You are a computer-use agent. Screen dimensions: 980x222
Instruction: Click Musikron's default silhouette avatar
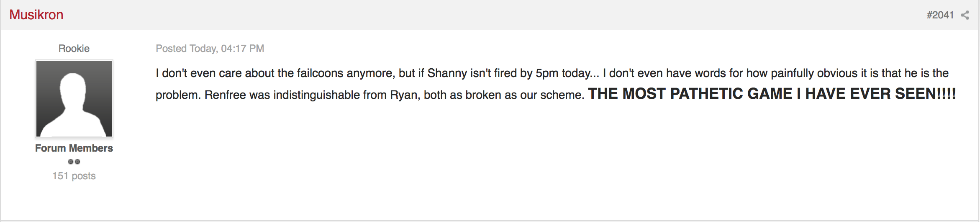(74, 99)
